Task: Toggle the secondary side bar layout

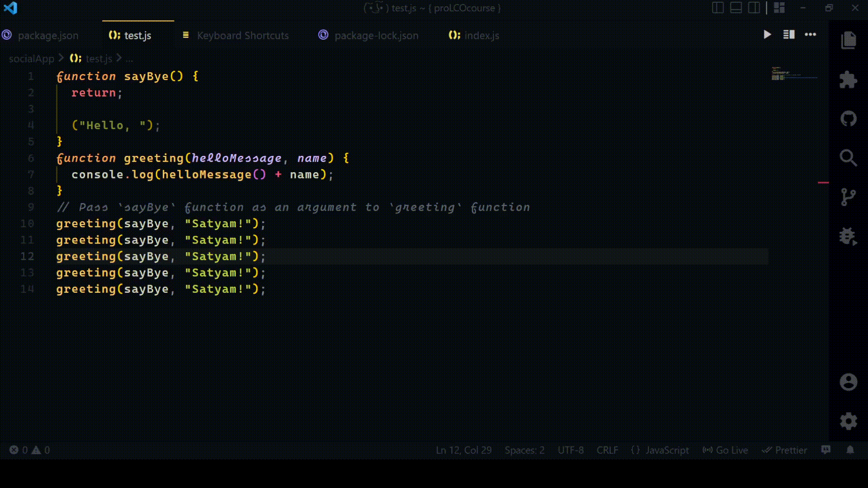Action: coord(754,8)
